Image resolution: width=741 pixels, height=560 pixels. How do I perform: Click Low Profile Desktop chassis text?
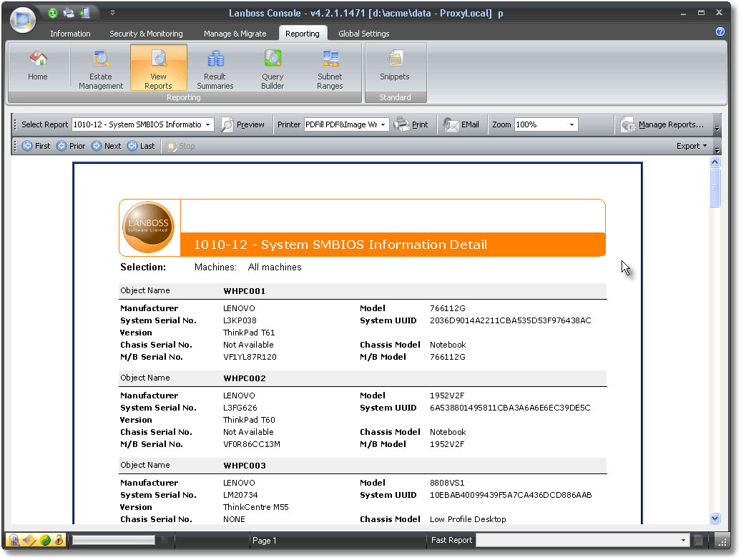pyautogui.click(x=468, y=519)
